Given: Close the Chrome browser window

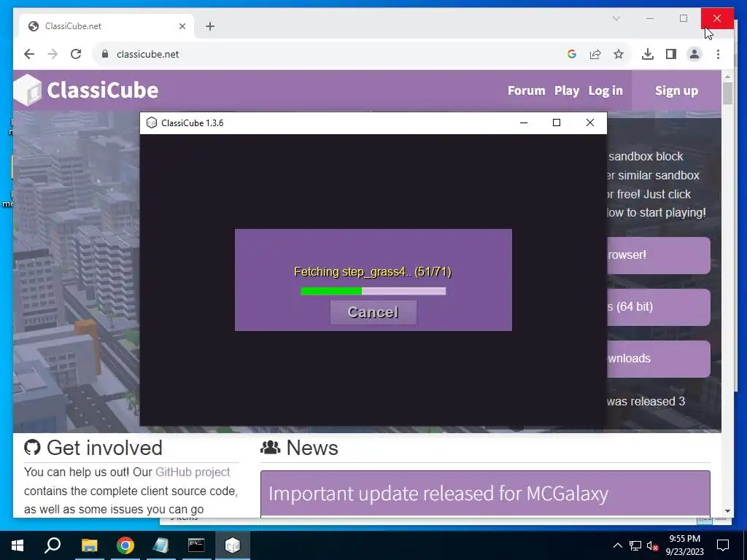Looking at the screenshot, I should tap(717, 18).
